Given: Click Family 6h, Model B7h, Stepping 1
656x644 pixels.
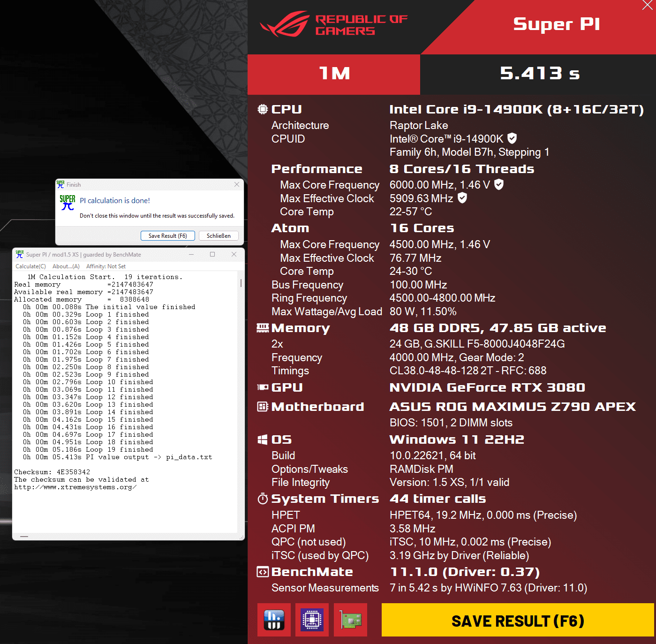Looking at the screenshot, I should coord(469,152).
